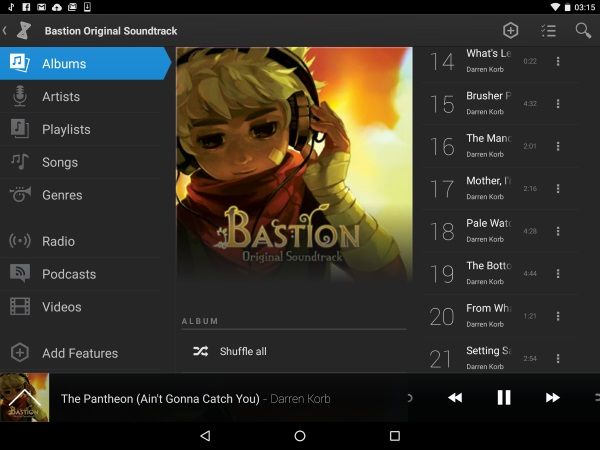Pause the current playback
This screenshot has height=450, width=600.
pos(504,398)
